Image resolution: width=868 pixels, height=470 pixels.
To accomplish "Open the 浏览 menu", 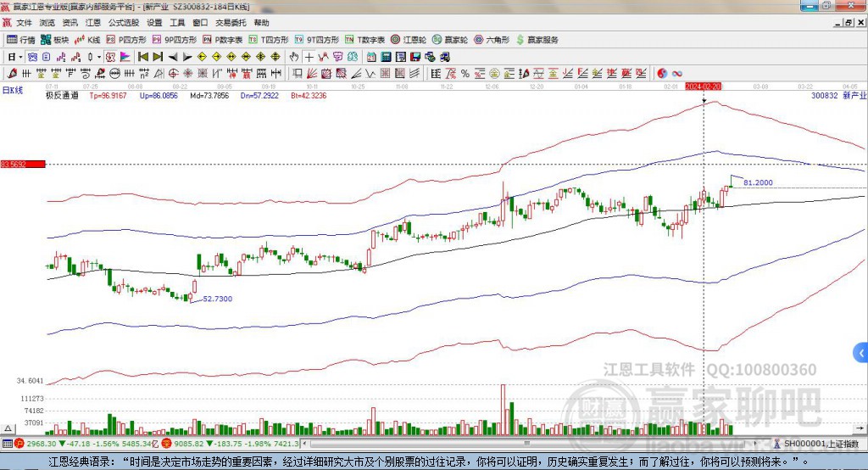I will click(47, 23).
